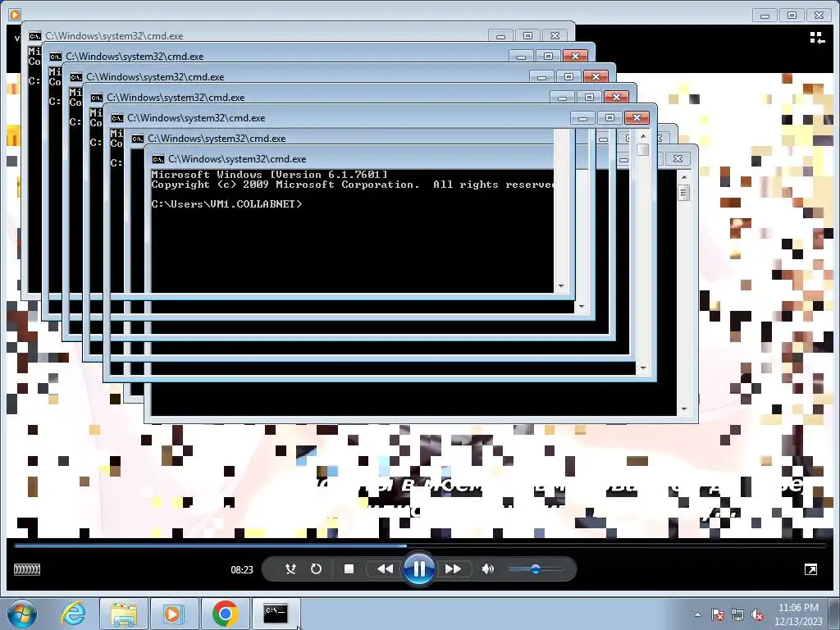Pause the video with the round pause button
Screen dimensions: 840x630
tap(419, 569)
